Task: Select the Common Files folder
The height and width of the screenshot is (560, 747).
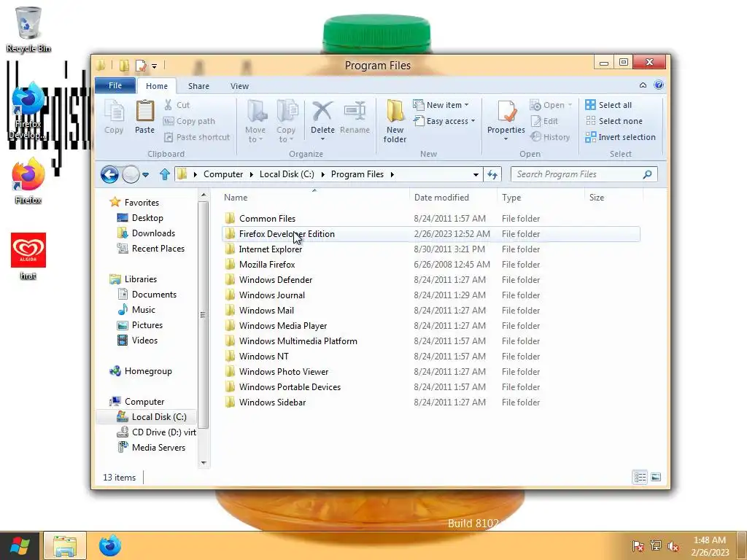Action: click(430, 219)
